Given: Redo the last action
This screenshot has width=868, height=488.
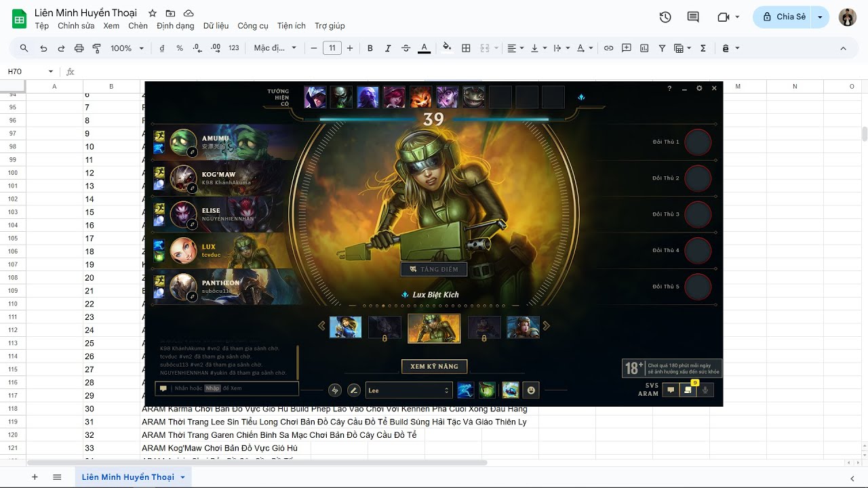Looking at the screenshot, I should coord(61,48).
